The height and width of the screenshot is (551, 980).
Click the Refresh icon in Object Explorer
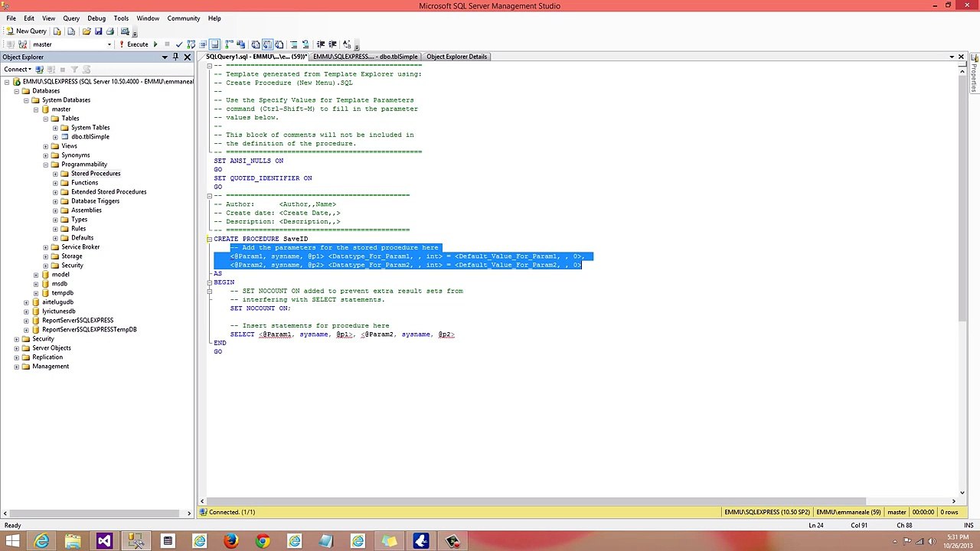coord(86,69)
